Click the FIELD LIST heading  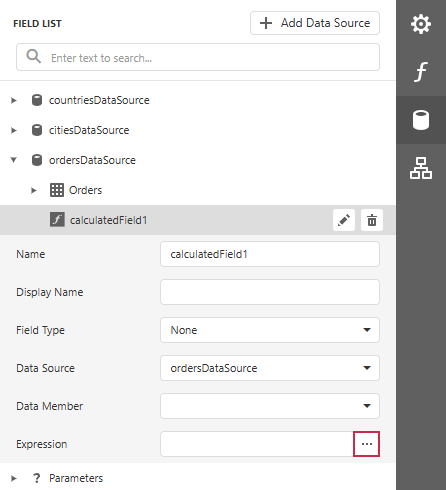click(x=37, y=24)
